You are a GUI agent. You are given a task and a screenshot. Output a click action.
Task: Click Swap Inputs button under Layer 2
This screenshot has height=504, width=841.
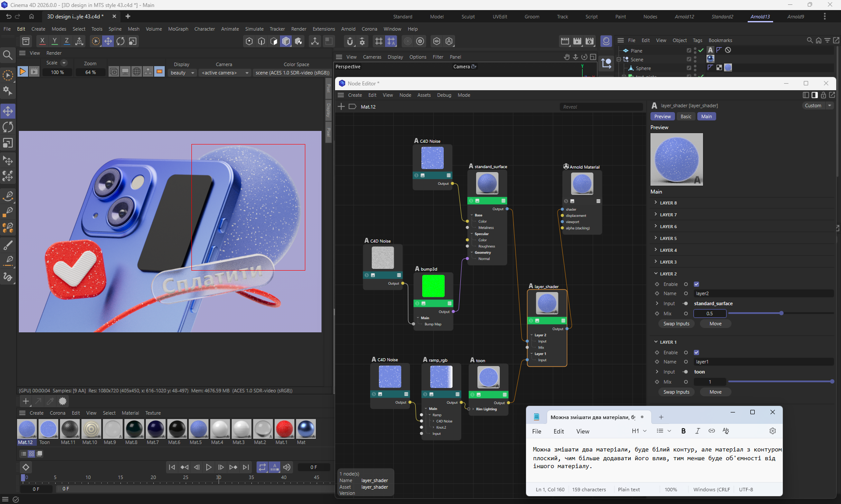(676, 324)
